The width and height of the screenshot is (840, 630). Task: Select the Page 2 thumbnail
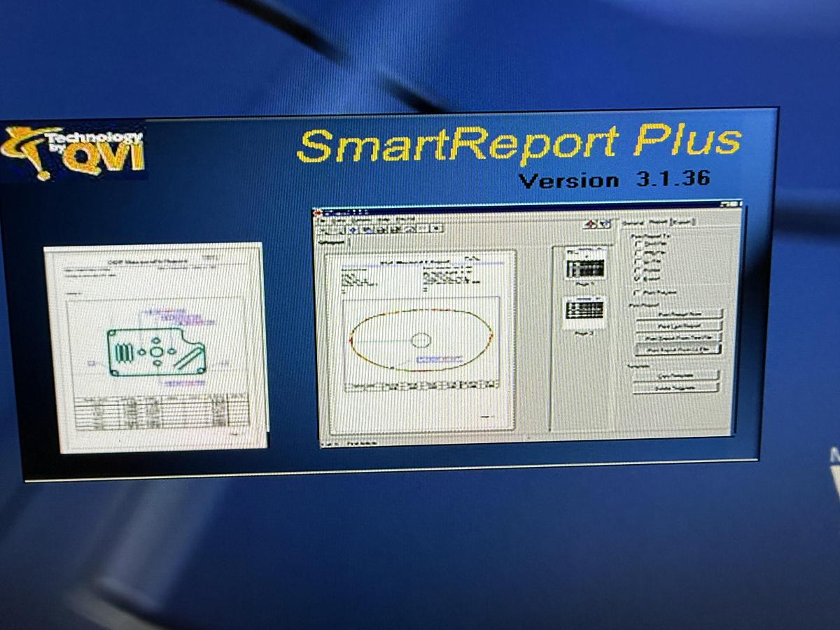[x=585, y=310]
